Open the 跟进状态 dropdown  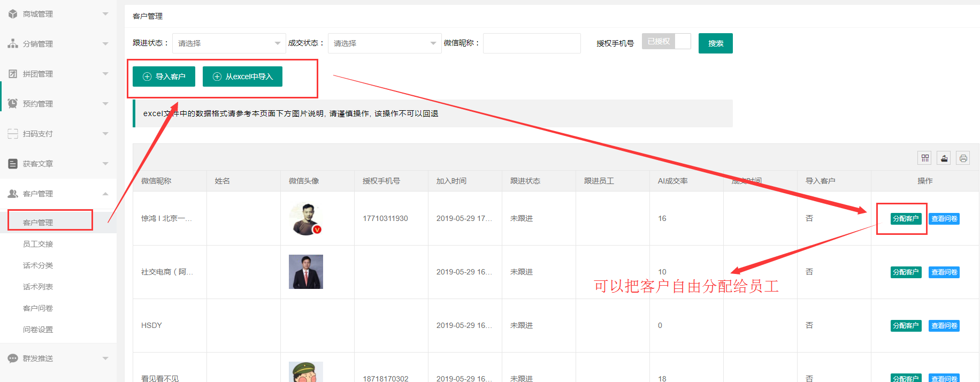[229, 43]
